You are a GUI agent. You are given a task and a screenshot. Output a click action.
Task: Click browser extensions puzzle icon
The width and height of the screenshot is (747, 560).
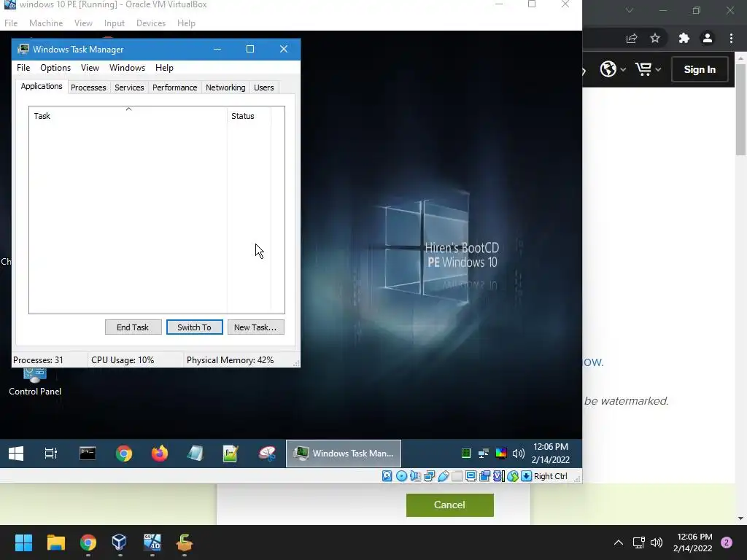tap(684, 38)
